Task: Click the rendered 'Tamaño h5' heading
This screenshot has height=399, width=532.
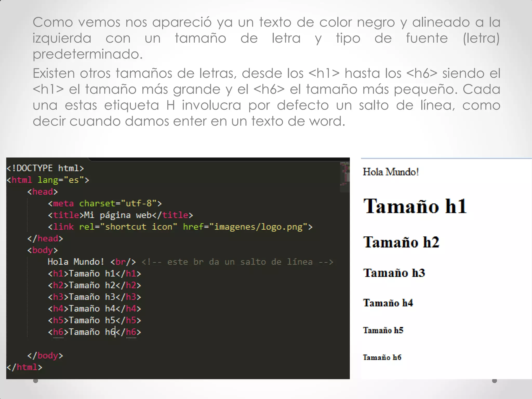Action: (383, 330)
